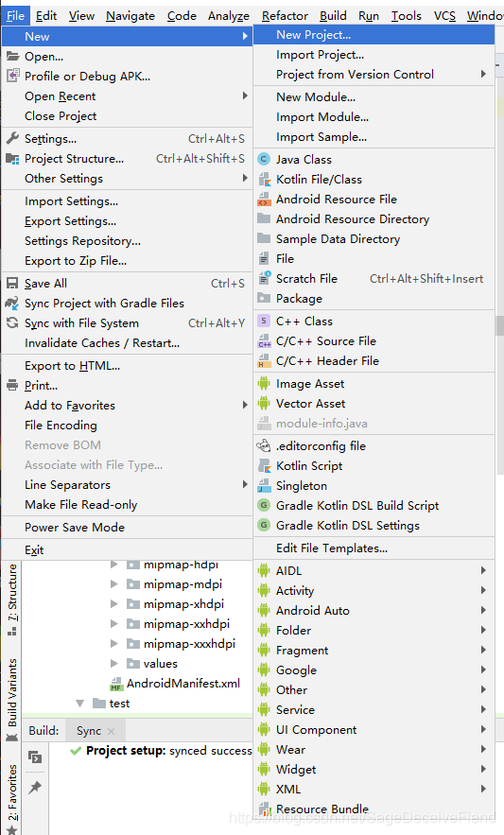The width and height of the screenshot is (504, 835).
Task: Open the Favorites tool window tab
Action: [11, 799]
